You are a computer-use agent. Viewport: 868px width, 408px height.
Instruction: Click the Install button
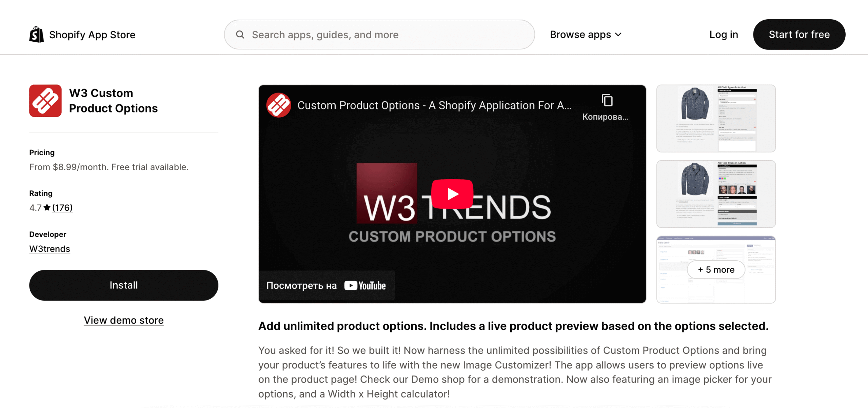coord(124,285)
